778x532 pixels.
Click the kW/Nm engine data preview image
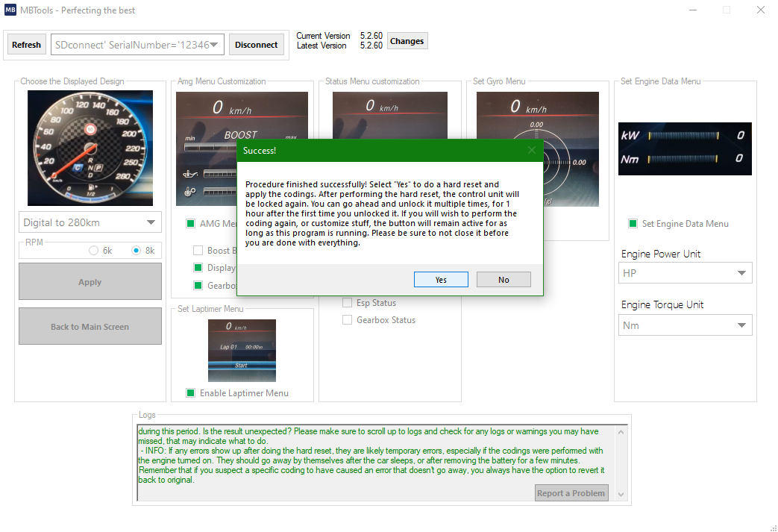(684, 149)
